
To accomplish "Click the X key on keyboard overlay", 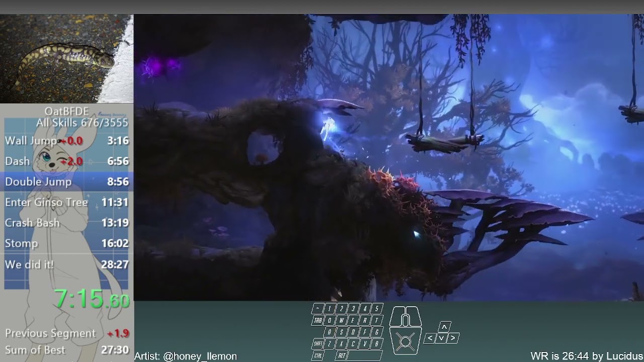I will tap(342, 344).
